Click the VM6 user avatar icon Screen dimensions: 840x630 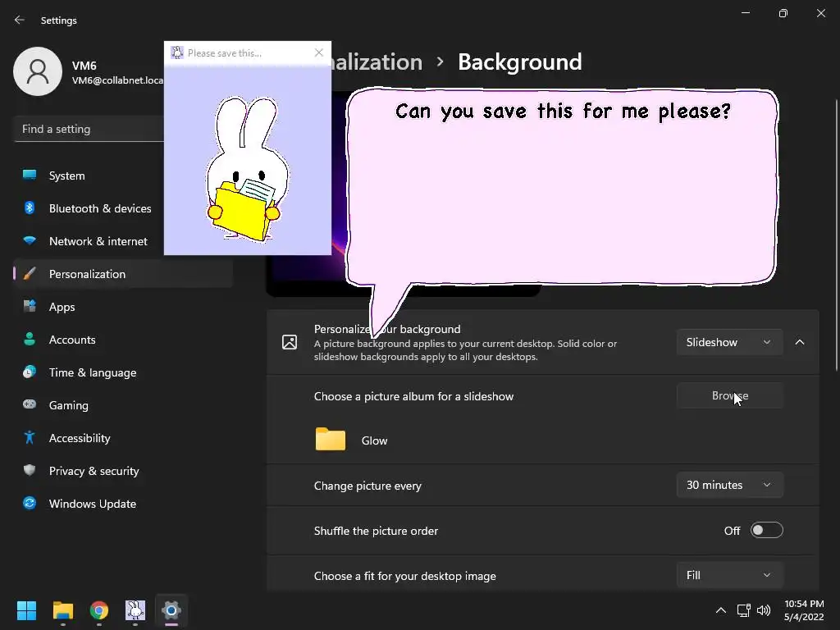pyautogui.click(x=38, y=71)
